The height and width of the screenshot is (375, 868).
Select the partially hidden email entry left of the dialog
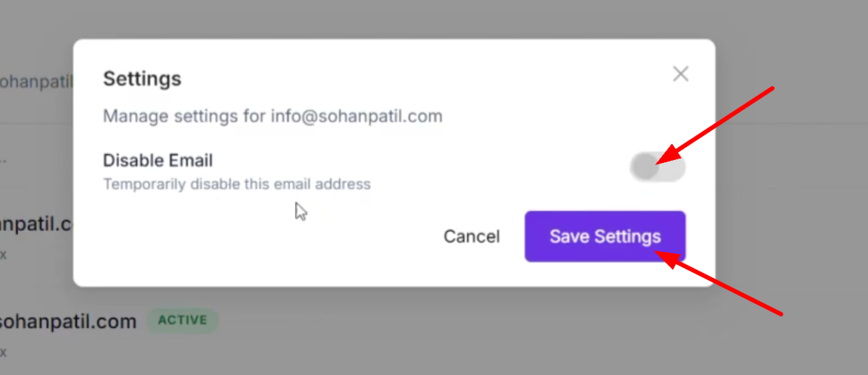click(36, 225)
